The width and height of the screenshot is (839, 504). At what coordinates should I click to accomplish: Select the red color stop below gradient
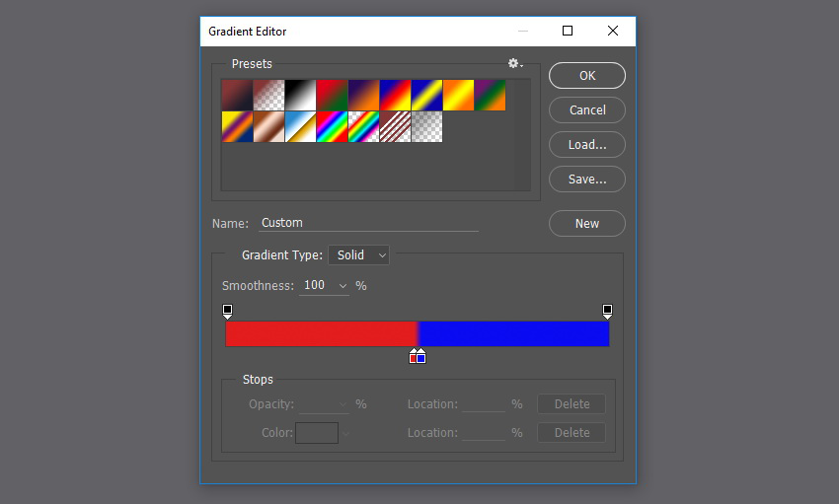[413, 356]
